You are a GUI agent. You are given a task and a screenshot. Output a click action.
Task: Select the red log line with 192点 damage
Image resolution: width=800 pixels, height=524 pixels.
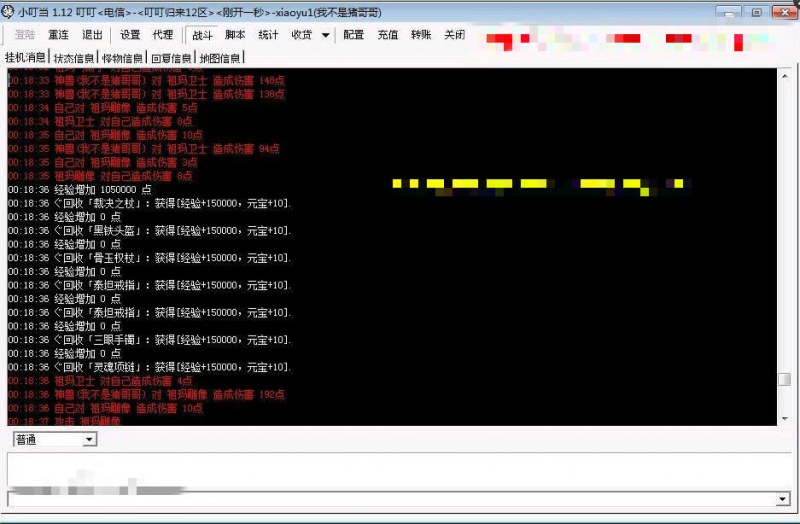pyautogui.click(x=146, y=394)
